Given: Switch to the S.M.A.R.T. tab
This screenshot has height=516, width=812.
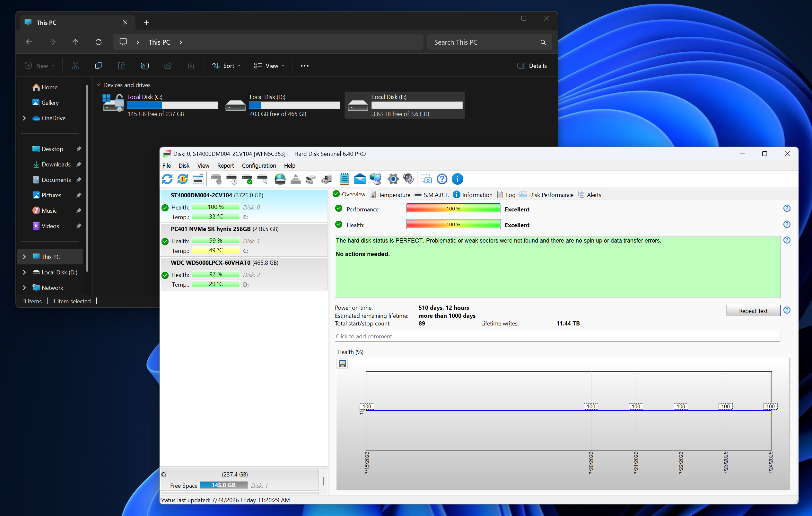Looking at the screenshot, I should coord(431,195).
